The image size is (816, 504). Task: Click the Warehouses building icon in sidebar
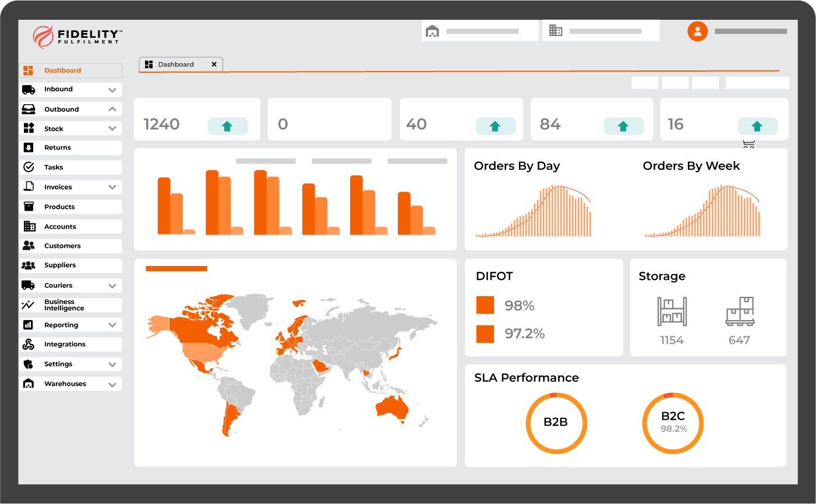29,384
